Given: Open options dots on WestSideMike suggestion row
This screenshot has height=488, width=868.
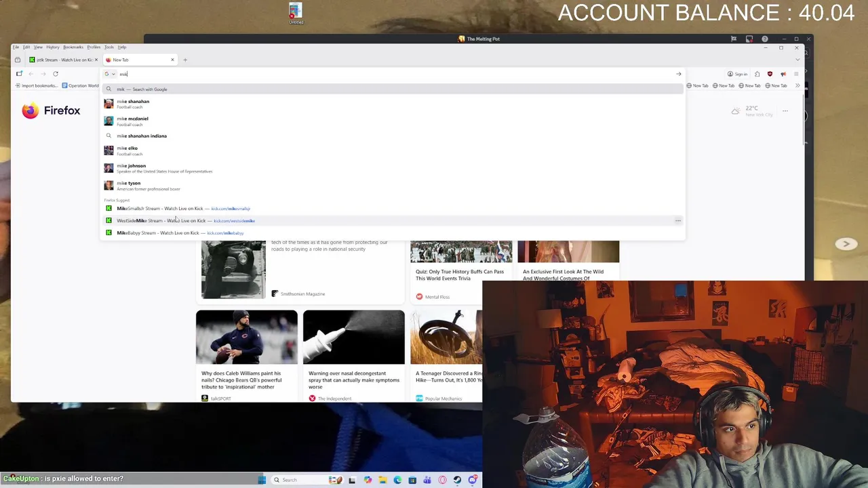Looking at the screenshot, I should tap(677, 221).
